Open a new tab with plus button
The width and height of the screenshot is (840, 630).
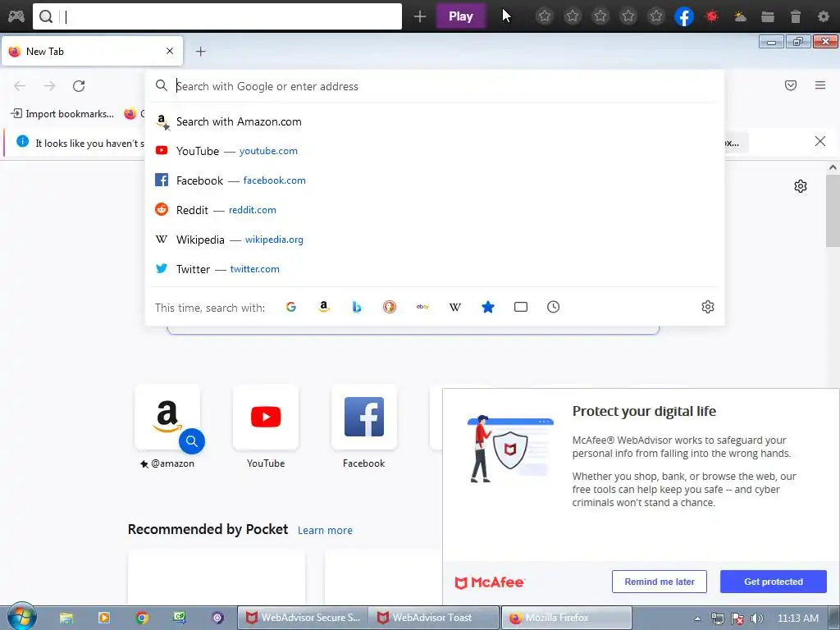coord(200,52)
